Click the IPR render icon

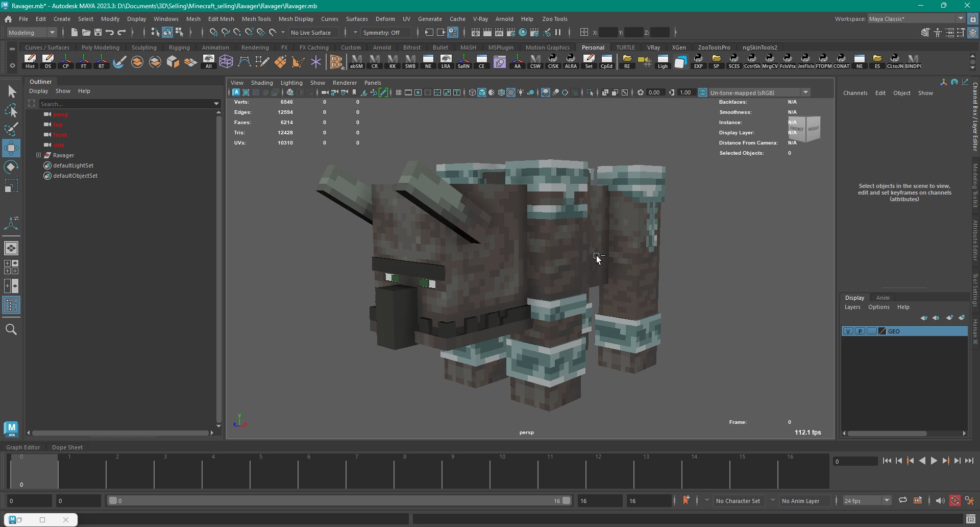(499, 32)
